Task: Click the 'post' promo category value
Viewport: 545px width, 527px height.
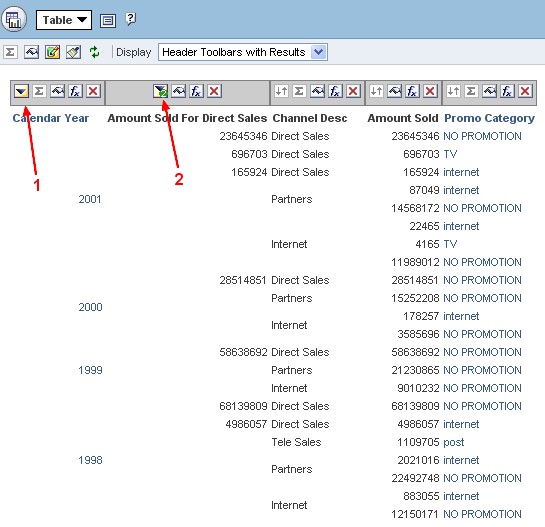Action: (454, 443)
